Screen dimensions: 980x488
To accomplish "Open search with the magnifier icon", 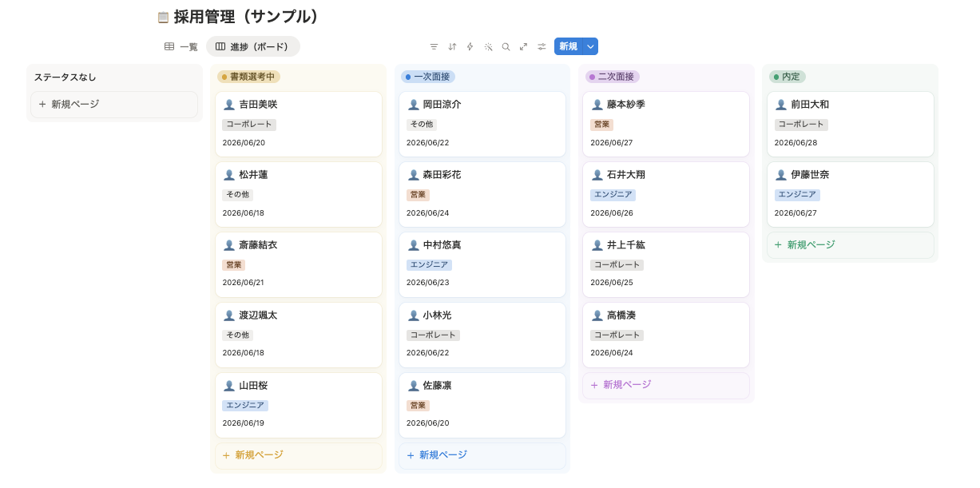I will [x=506, y=46].
